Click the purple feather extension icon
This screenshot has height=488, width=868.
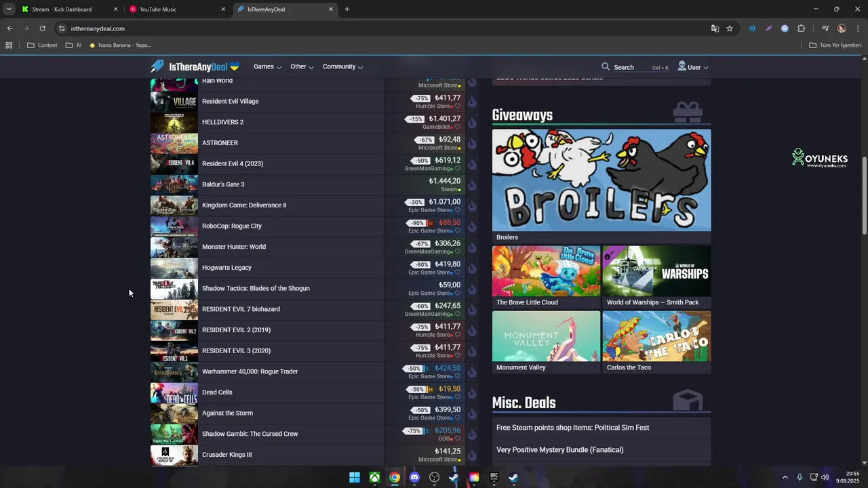click(x=768, y=28)
